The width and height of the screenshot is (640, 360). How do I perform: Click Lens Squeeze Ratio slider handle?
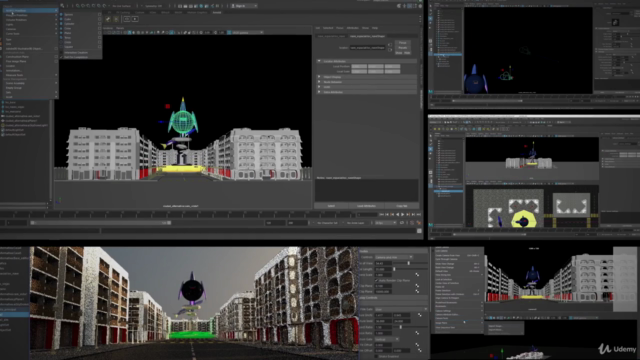click(x=401, y=327)
